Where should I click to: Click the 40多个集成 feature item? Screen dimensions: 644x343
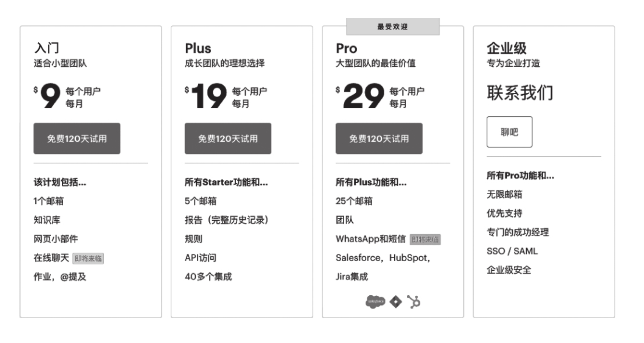(x=208, y=277)
